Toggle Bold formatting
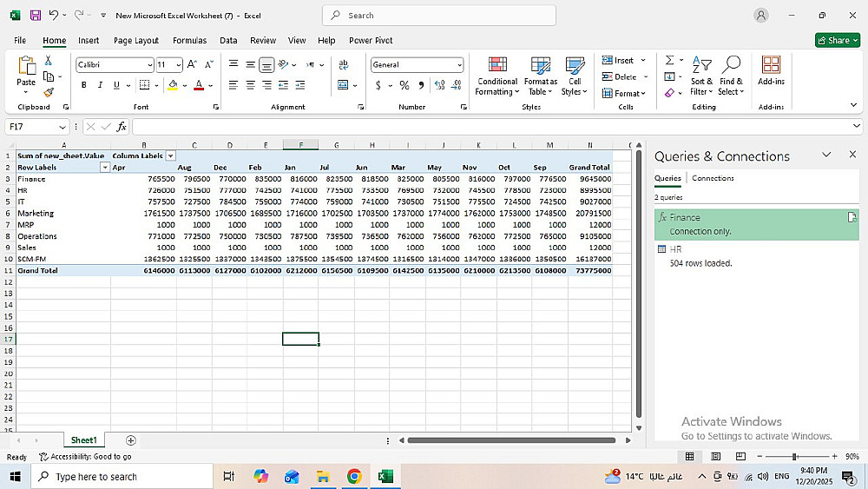 [84, 85]
